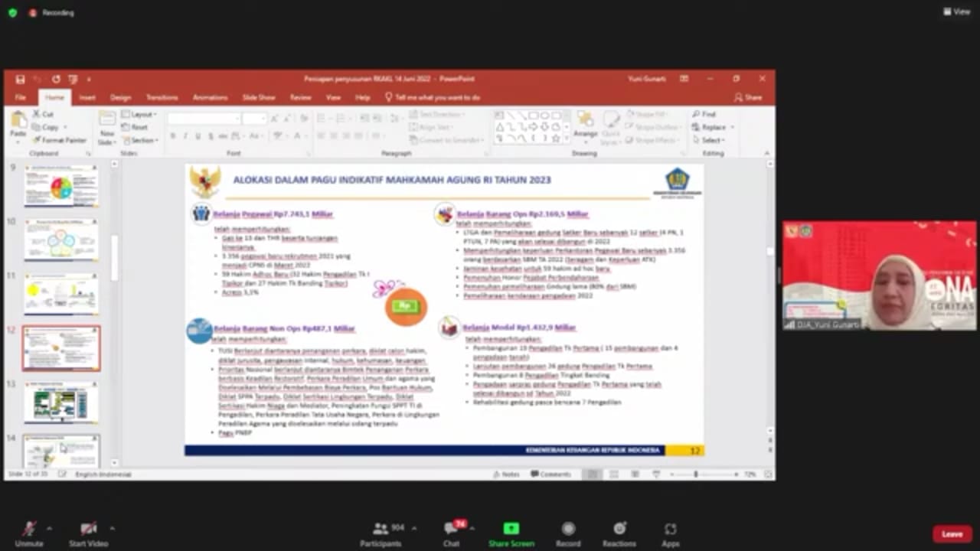Open the Reactions menu in Zoom
Viewport: 980px width, 551px height.
619,530
